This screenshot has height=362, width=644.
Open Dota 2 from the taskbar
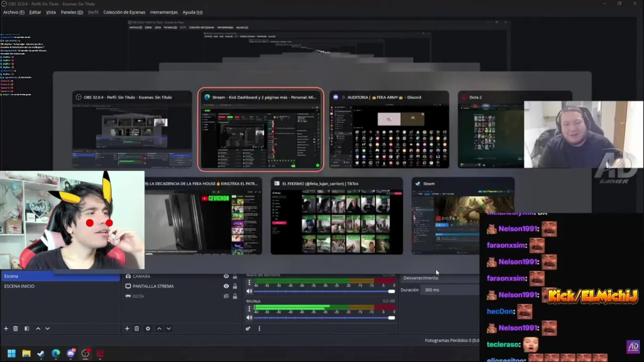pyautogui.click(x=100, y=353)
